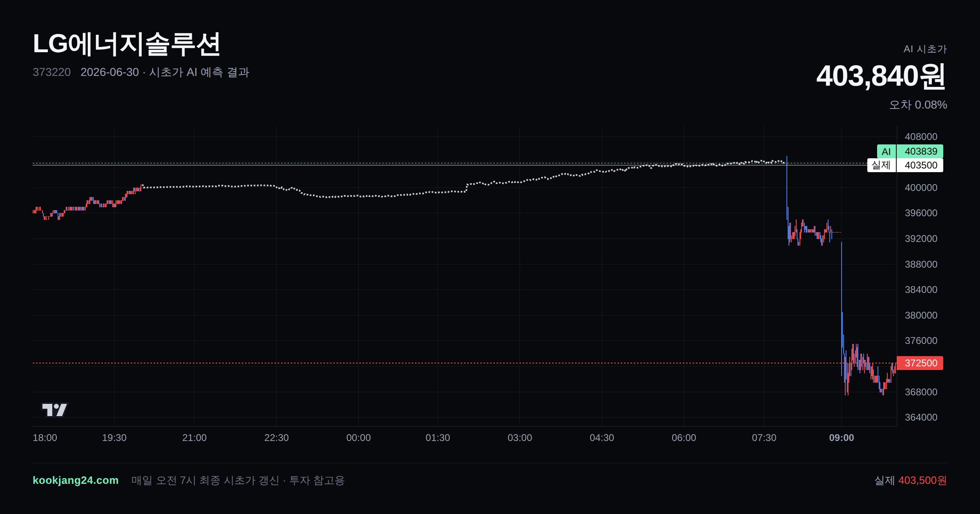
Task: Open the kookjang24.com link
Action: 76,480
